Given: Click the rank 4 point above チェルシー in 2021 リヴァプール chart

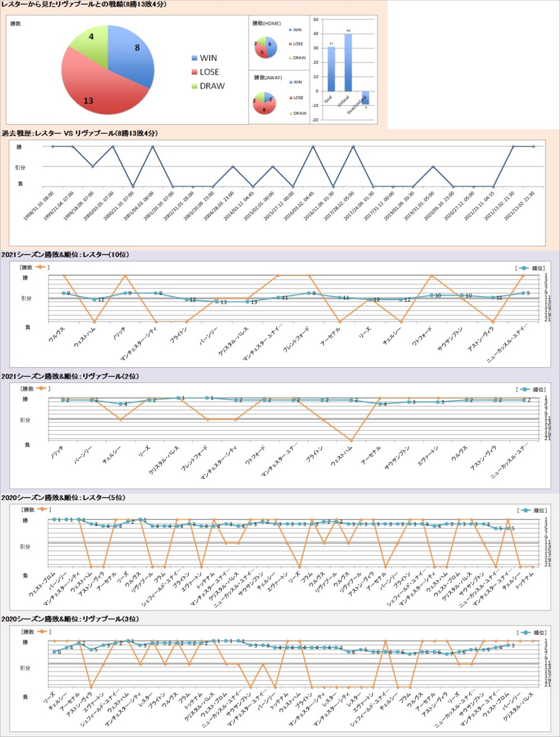Looking at the screenshot, I should 120,404.
